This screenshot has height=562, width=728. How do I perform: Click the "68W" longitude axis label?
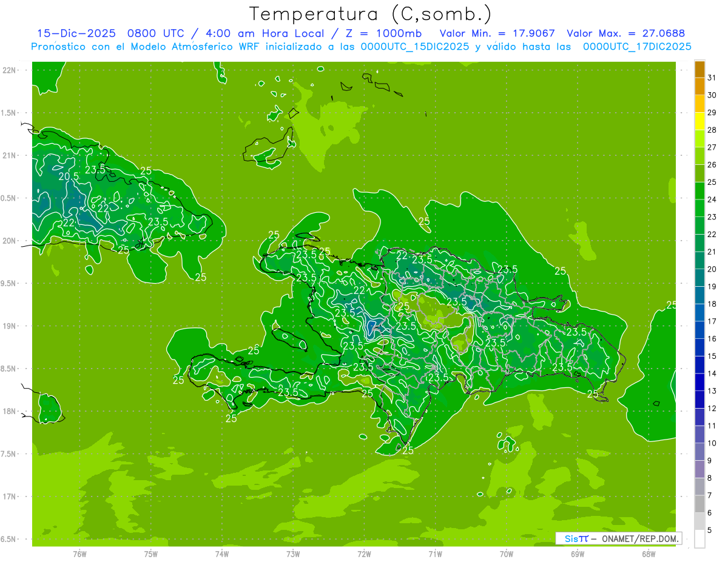(649, 554)
